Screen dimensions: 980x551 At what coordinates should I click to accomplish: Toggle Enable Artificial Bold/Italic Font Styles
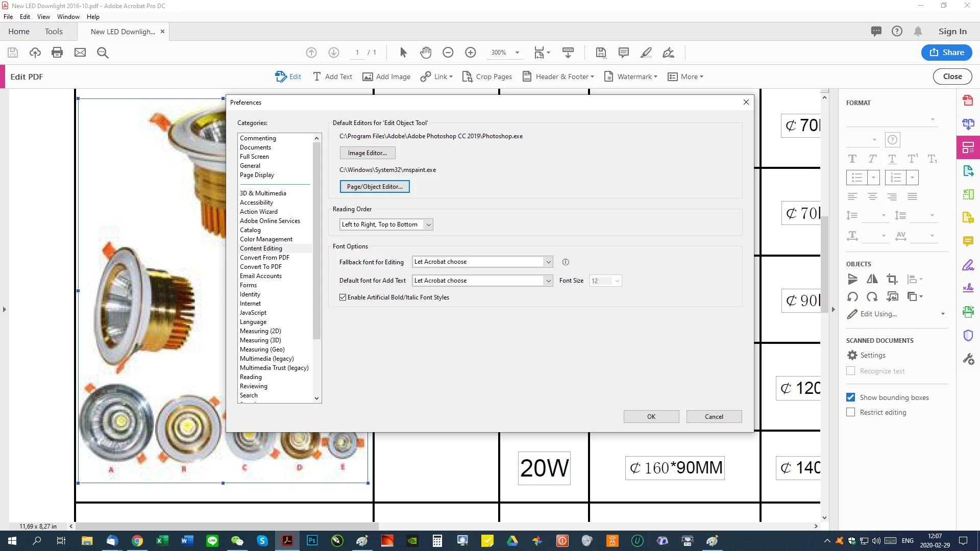[x=343, y=297]
